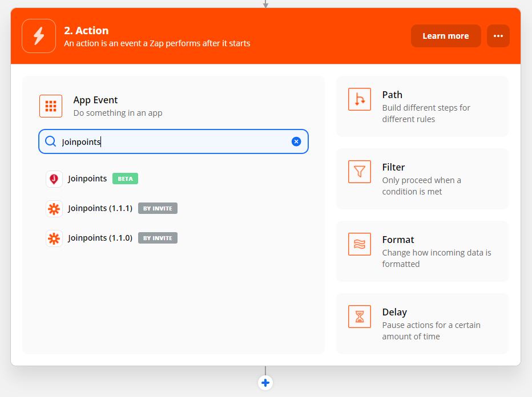Choose the Path step option
532x397 pixels.
(x=422, y=107)
